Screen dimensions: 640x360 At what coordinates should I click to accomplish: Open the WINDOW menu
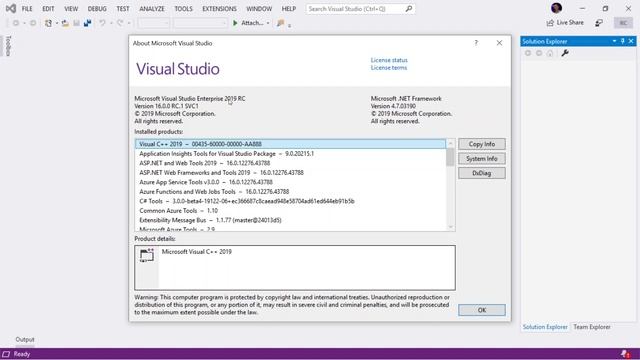pyautogui.click(x=259, y=9)
